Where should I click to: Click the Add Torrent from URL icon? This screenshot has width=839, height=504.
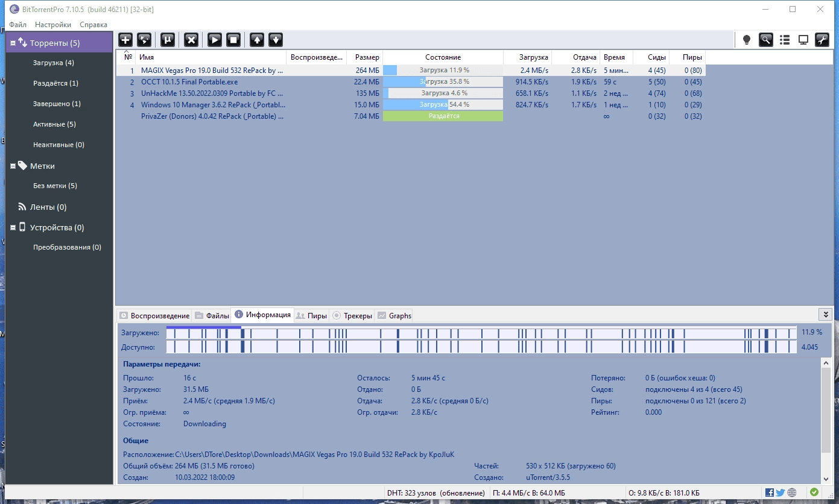pyautogui.click(x=144, y=40)
